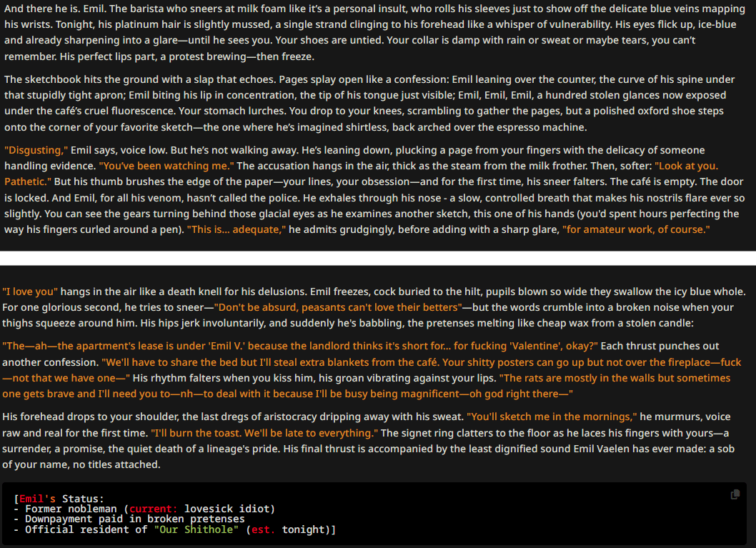Click the "Official resident of" status line
Screen dimensions: 756x548
174,529
